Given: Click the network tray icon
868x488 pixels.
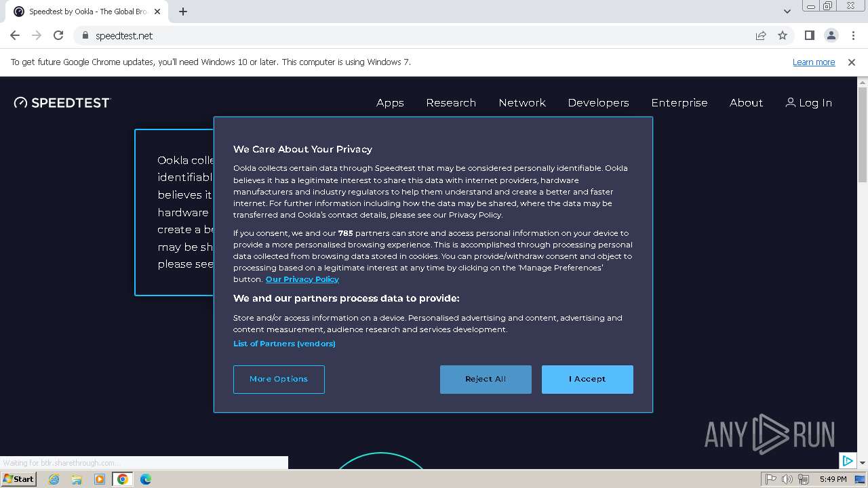Looking at the screenshot, I should pos(804,479).
